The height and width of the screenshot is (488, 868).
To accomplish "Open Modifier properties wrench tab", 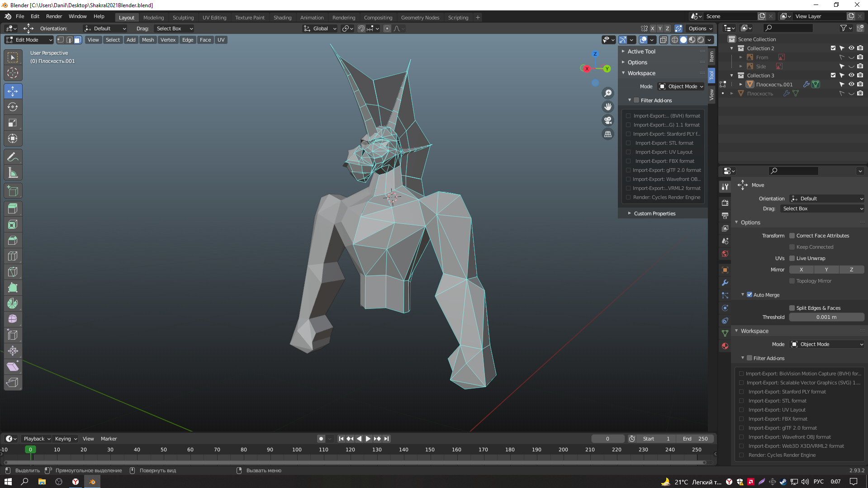I will click(725, 283).
